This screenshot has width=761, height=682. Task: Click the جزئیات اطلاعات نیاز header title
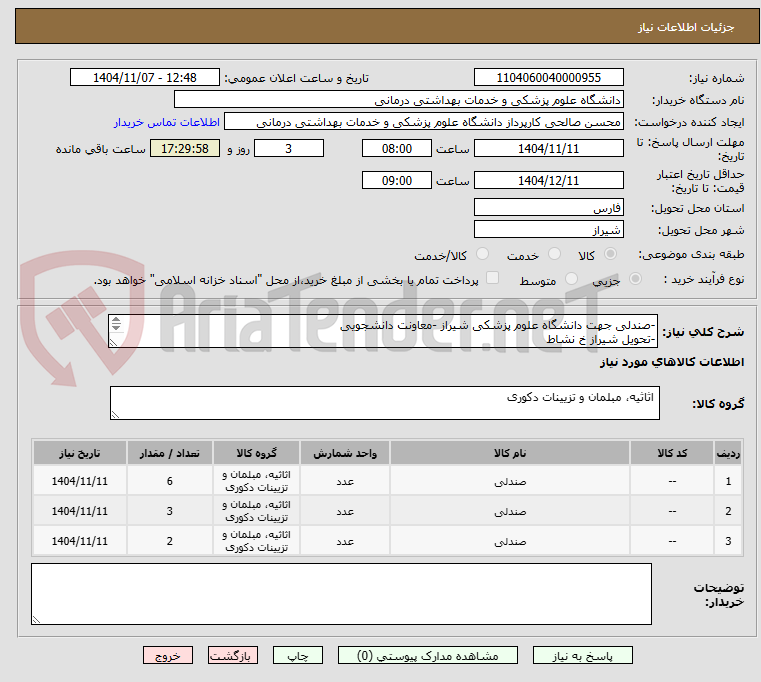[x=686, y=27]
